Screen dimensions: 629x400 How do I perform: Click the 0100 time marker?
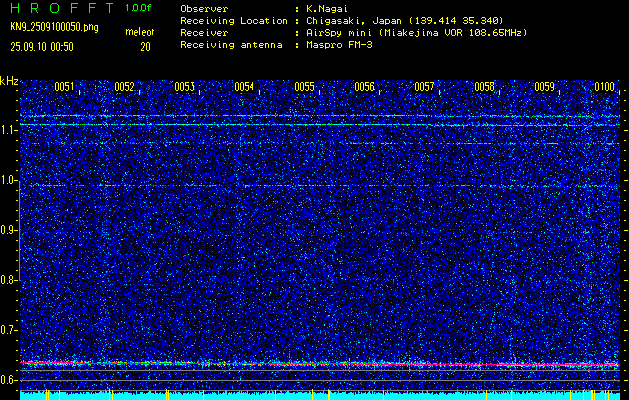(x=605, y=87)
